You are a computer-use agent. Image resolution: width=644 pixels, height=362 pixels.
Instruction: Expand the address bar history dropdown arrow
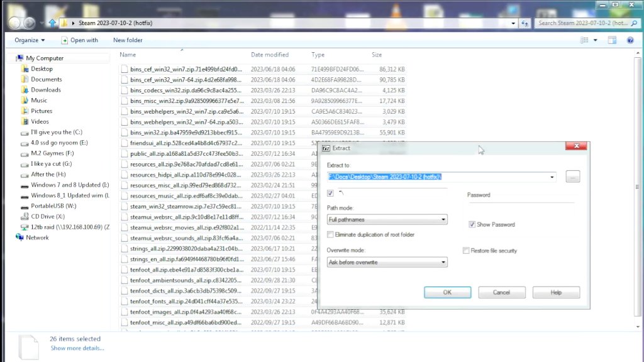(513, 23)
